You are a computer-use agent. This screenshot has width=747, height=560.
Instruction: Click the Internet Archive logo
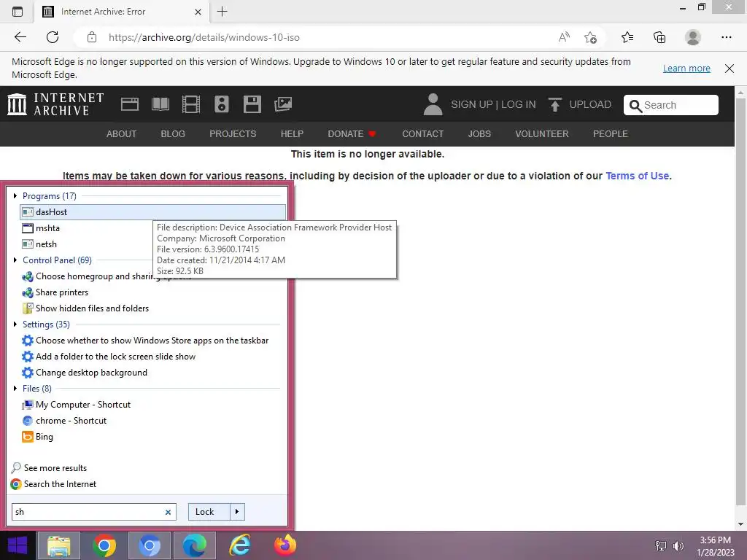[x=55, y=104]
